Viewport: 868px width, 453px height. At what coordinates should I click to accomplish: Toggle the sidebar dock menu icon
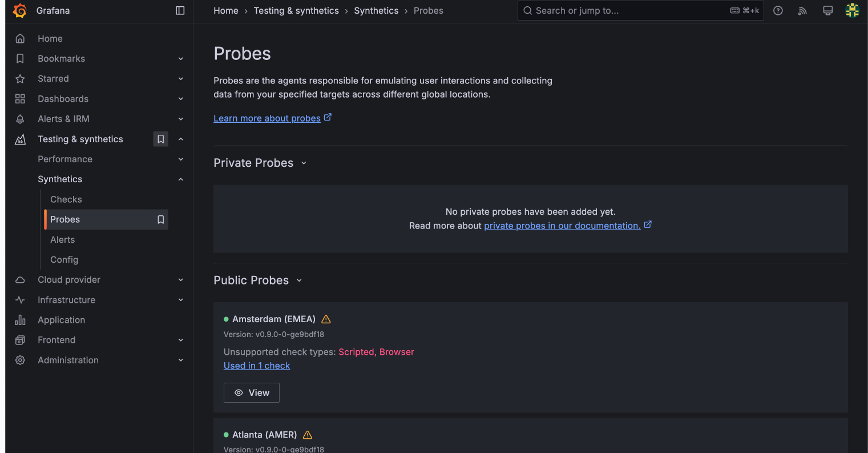[x=180, y=11]
